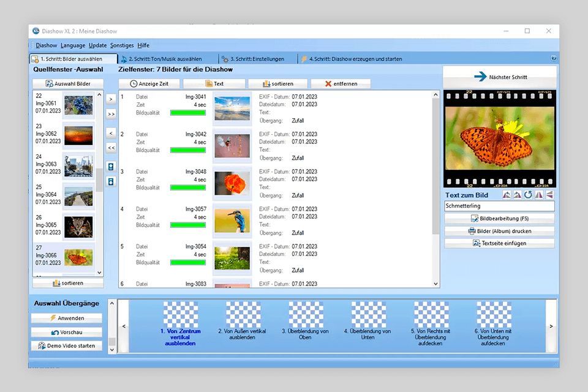The width and height of the screenshot is (588, 392).
Task: Open the Update menu
Action: click(x=97, y=45)
